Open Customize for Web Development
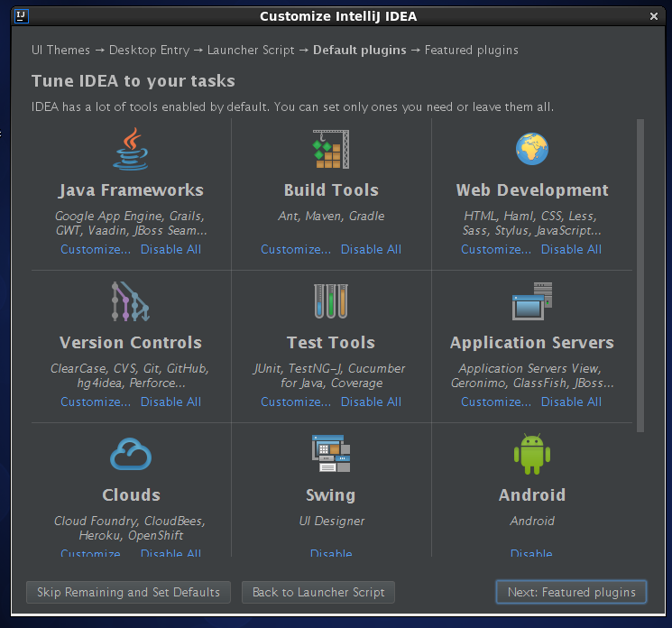Screen dimensions: 672x628 496,249
